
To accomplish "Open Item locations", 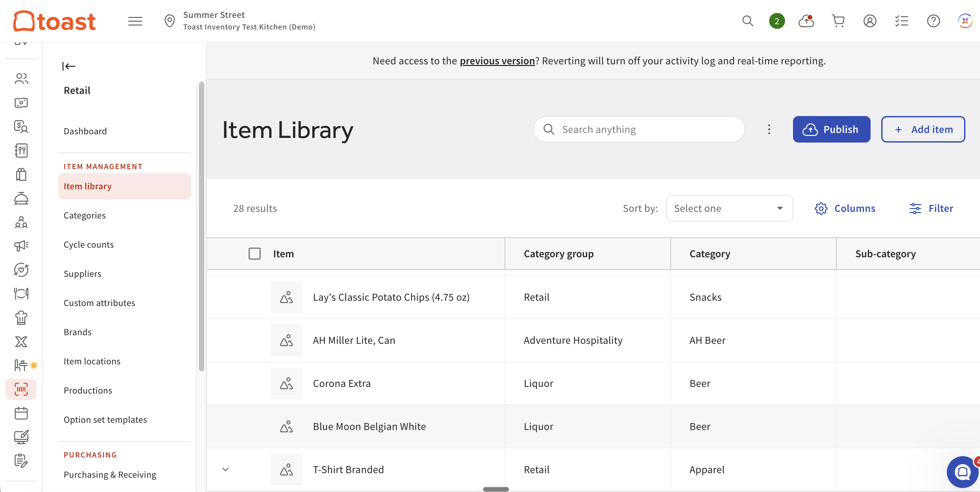I will [x=92, y=361].
